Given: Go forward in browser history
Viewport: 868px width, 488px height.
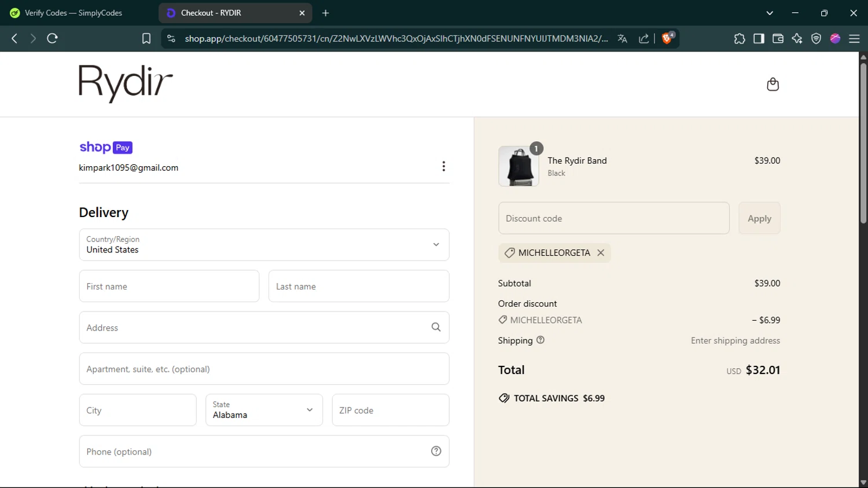Looking at the screenshot, I should [x=33, y=38].
